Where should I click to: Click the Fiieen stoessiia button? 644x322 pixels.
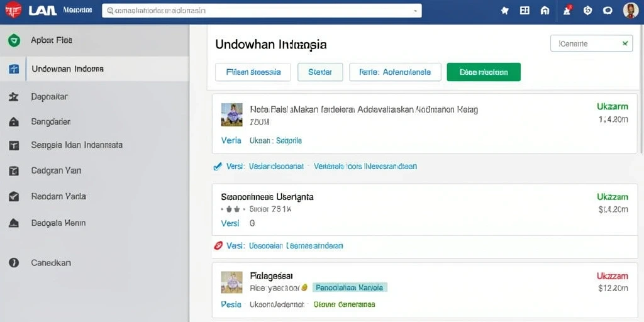253,72
